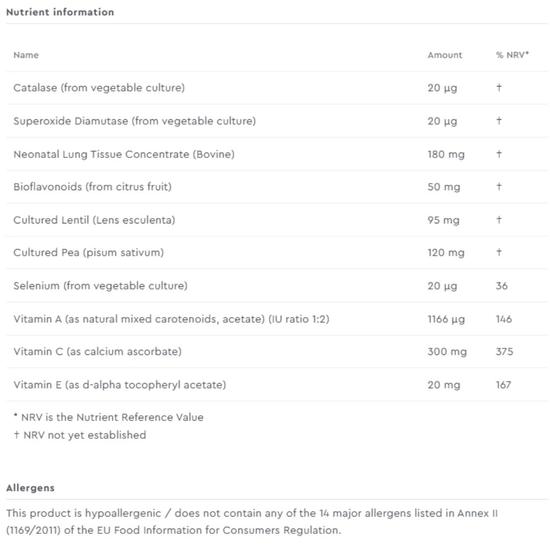Click the 1166 µg amount value
550x550 pixels.
pos(446,319)
